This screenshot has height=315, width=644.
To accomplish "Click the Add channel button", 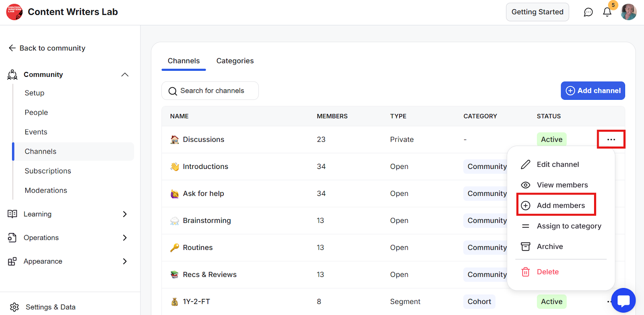I will 593,91.
